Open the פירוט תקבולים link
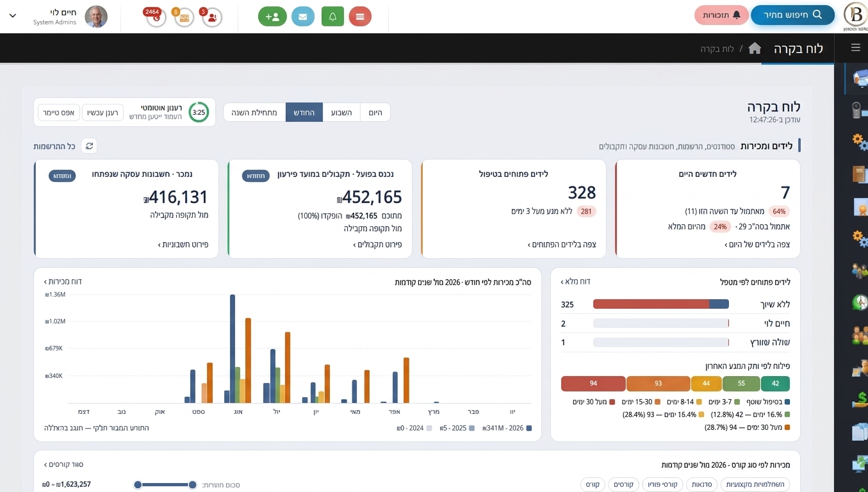Image resolution: width=868 pixels, height=492 pixels. point(377,245)
